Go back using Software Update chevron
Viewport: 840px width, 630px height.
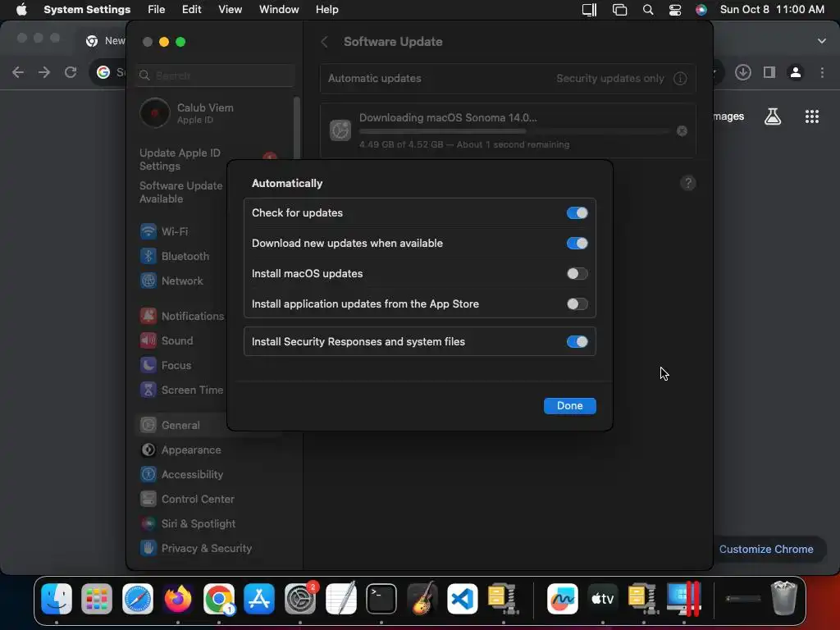[x=324, y=42]
